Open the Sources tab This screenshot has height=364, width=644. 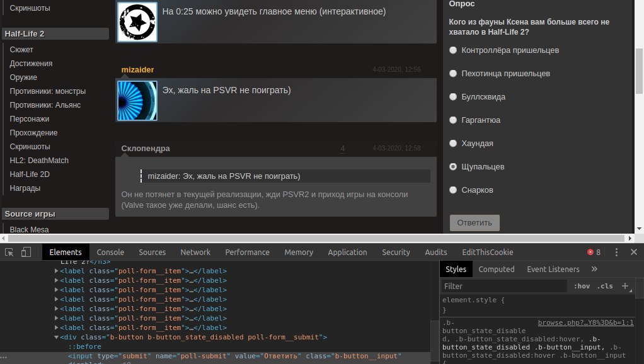tap(152, 253)
